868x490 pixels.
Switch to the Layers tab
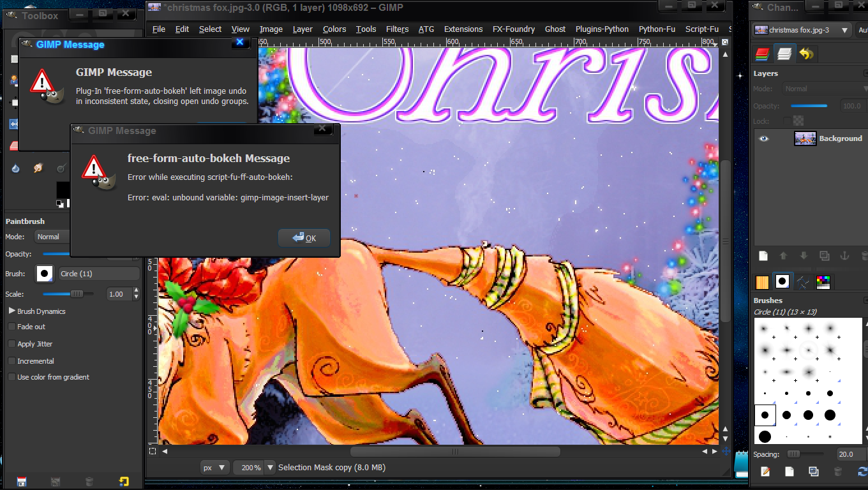point(784,54)
